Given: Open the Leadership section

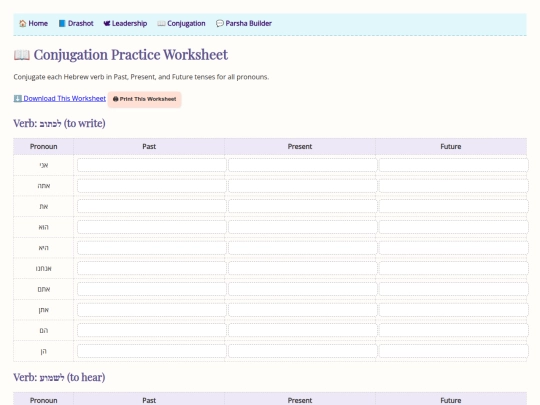Looking at the screenshot, I should [125, 23].
